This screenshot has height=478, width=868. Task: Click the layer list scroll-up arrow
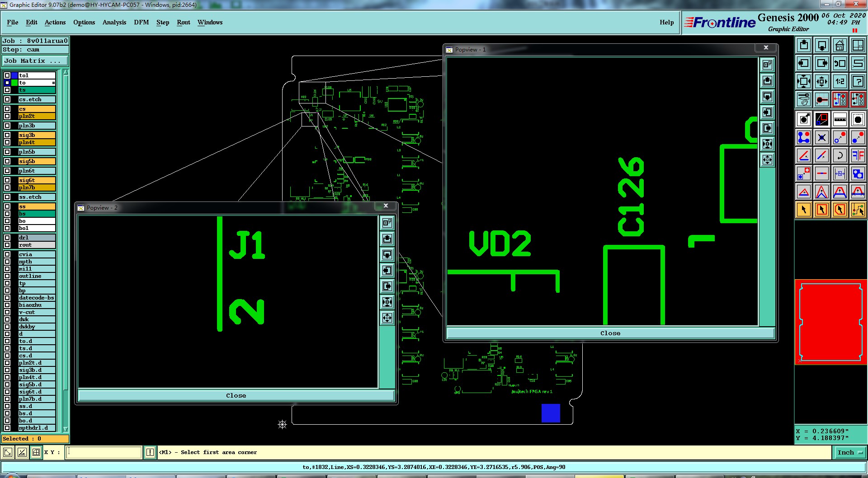[66, 72]
